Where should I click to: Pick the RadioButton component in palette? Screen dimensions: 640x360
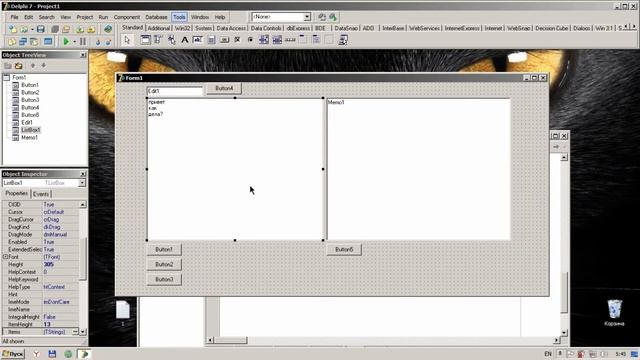click(x=250, y=40)
